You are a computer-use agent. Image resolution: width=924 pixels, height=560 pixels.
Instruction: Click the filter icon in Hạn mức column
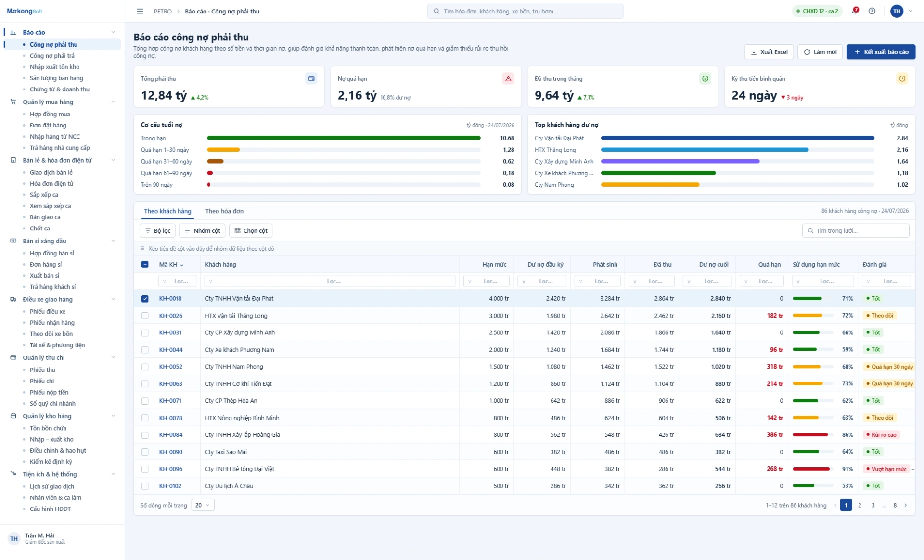click(x=470, y=281)
